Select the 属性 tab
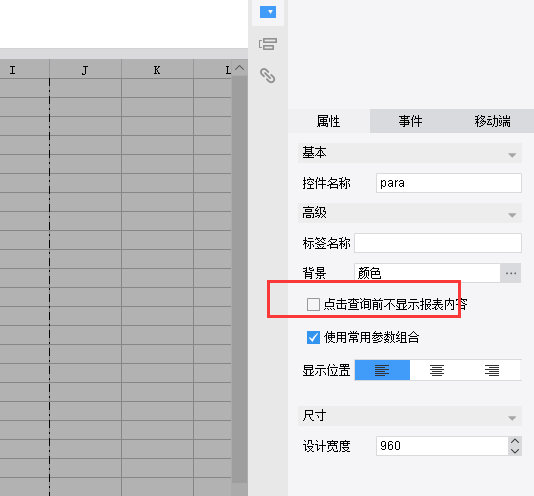The width and height of the screenshot is (534, 496). click(x=329, y=121)
